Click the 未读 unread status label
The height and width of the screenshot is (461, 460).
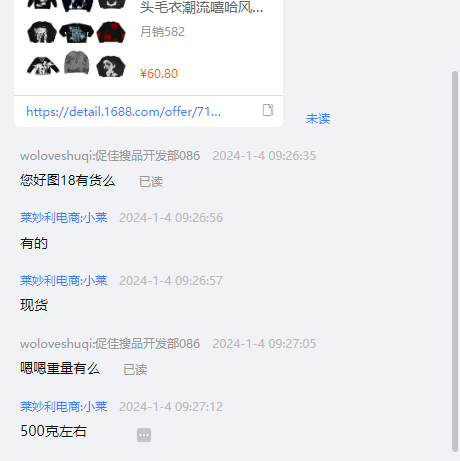pyautogui.click(x=318, y=119)
